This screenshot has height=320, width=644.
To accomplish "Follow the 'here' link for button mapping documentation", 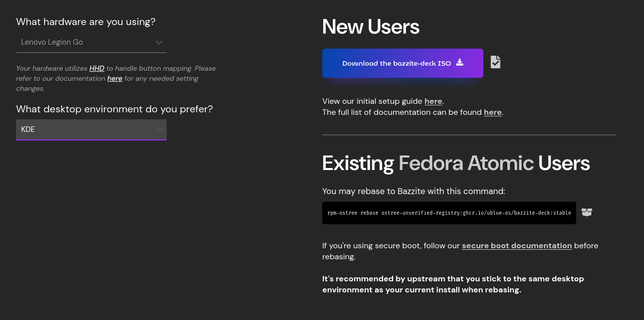I will point(114,78).
